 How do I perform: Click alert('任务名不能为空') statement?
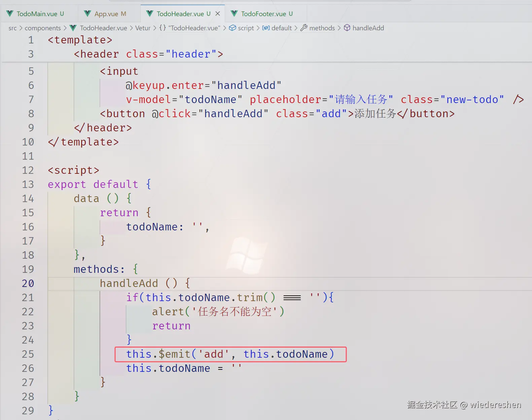tap(218, 312)
